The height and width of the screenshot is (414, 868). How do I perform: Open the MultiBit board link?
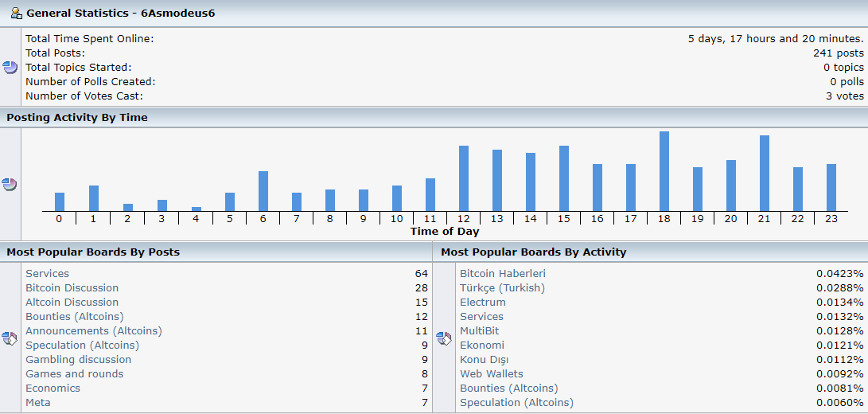coord(480,331)
